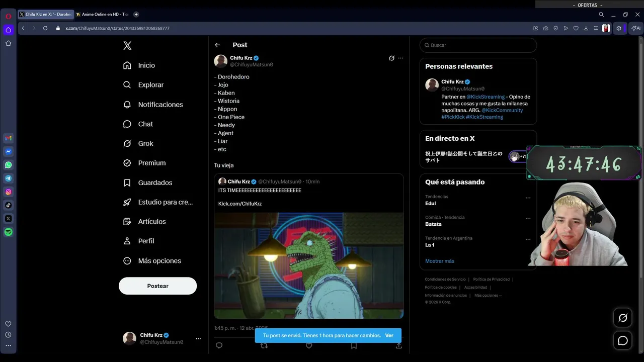This screenshot has height=362, width=644.
Task: Open Chat in navigation
Action: pos(138,124)
